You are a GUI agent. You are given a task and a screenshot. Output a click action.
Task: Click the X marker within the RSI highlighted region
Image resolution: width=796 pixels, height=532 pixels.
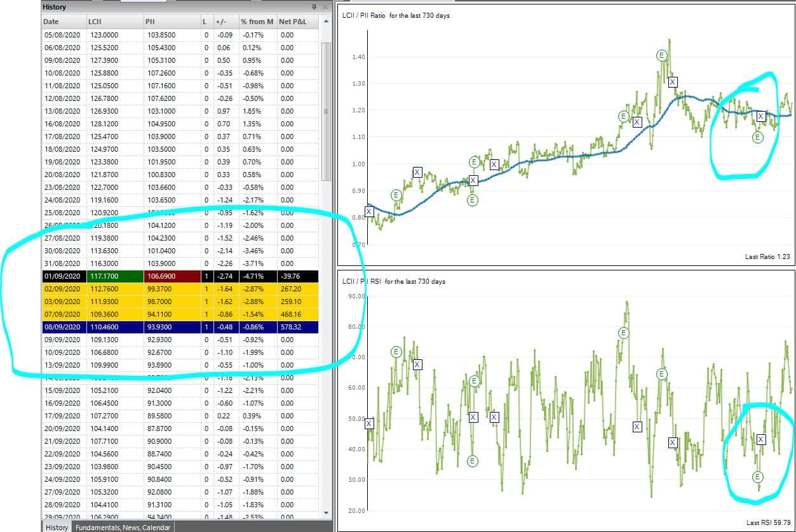[760, 439]
